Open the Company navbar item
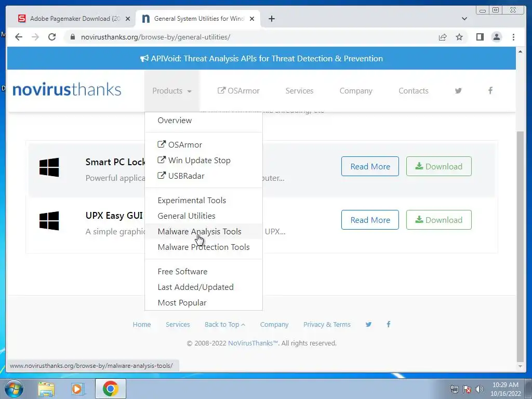 (x=356, y=90)
